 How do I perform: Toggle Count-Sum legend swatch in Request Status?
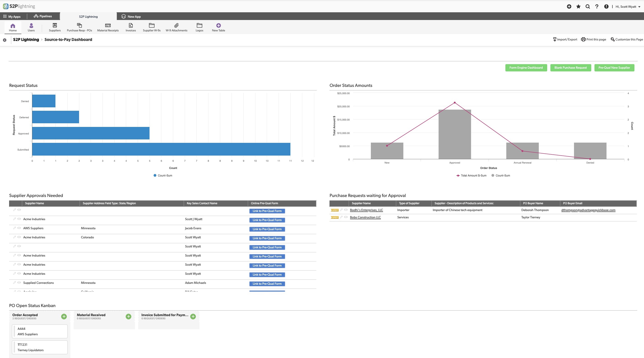[155, 175]
